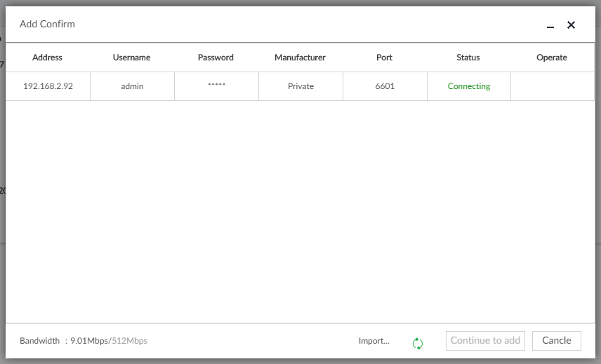Image resolution: width=601 pixels, height=364 pixels.
Task: Select the Manufacturer column header
Action: (300, 58)
